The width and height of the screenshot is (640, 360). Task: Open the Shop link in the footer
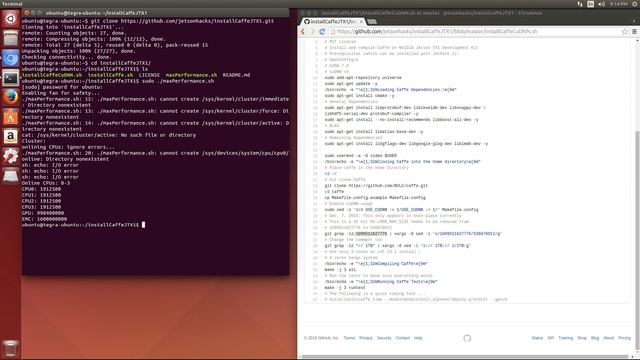click(582, 338)
